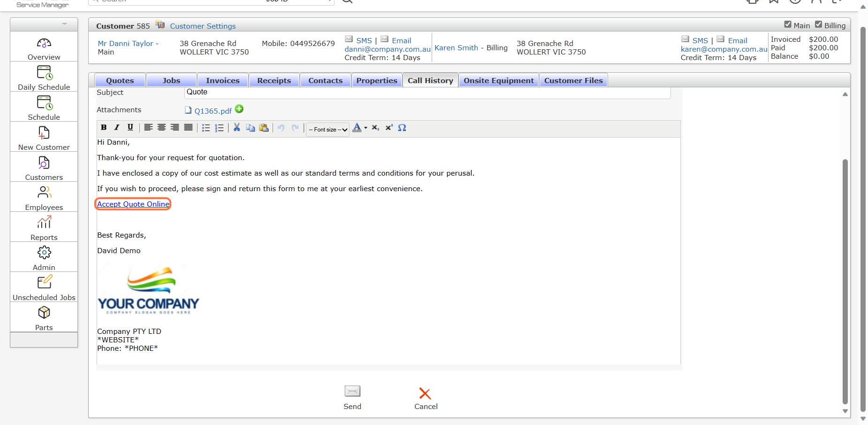This screenshot has width=868, height=425.
Task: Align text to the right
Action: tap(175, 127)
